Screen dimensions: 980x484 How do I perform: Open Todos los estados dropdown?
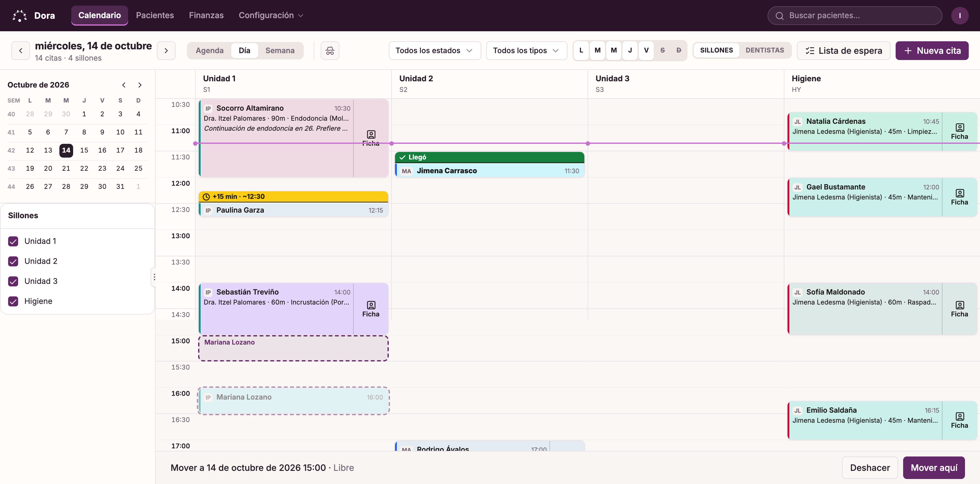click(x=434, y=51)
